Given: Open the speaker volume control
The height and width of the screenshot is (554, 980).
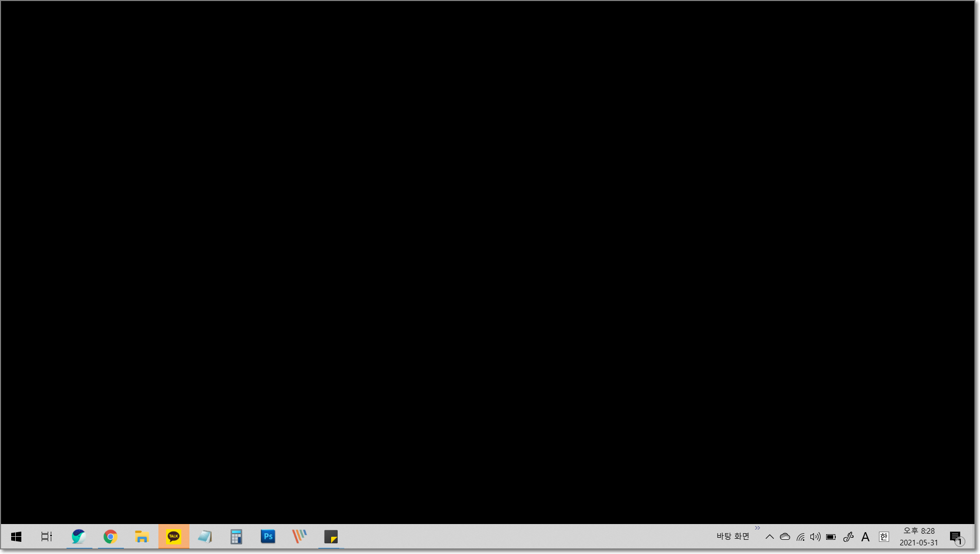Looking at the screenshot, I should pos(815,537).
